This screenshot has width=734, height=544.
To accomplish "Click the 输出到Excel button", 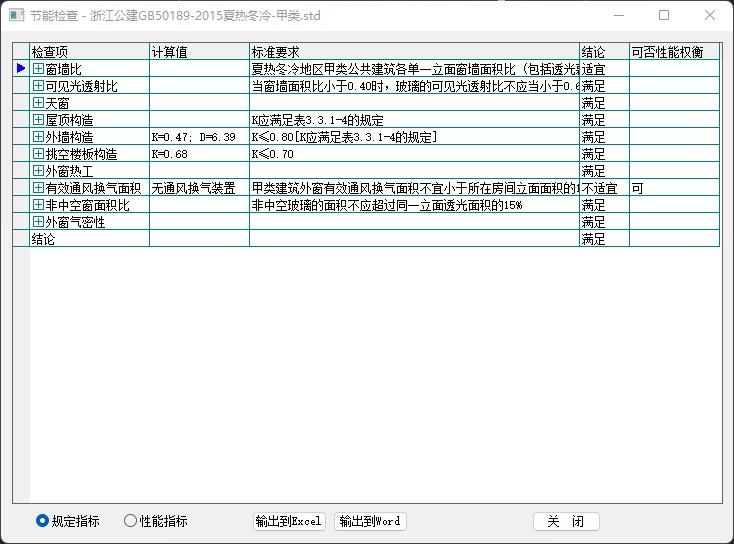I will pyautogui.click(x=289, y=521).
